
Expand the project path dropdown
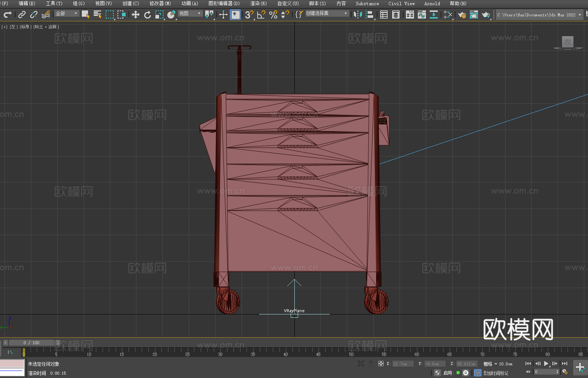(x=579, y=15)
